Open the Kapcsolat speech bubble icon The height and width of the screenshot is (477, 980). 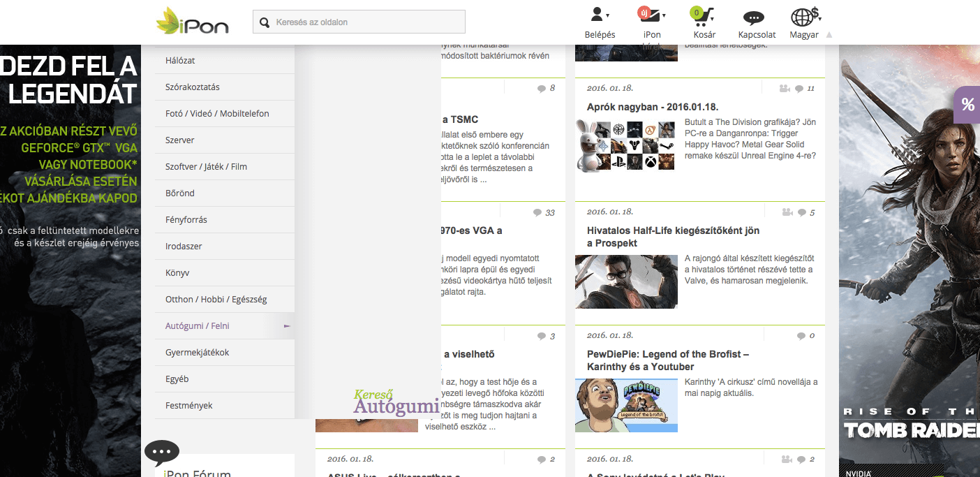(x=753, y=19)
